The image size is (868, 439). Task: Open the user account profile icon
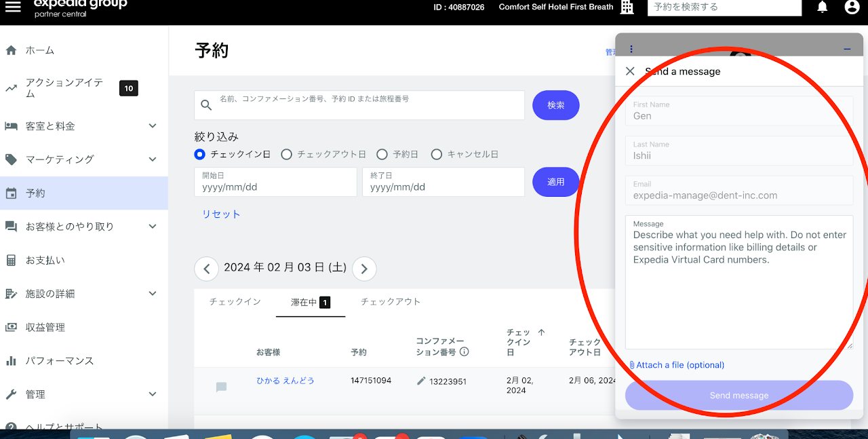852,7
